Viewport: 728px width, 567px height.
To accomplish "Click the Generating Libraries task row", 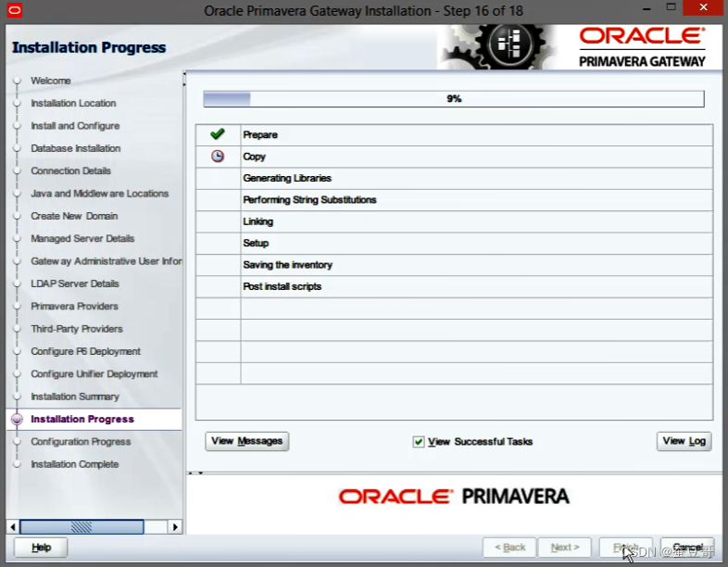I will click(x=454, y=178).
